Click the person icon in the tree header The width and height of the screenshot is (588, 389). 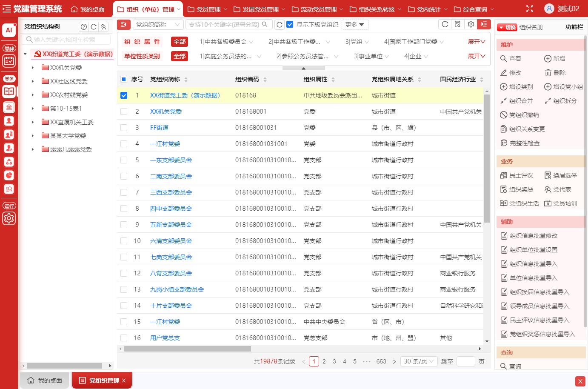(103, 27)
